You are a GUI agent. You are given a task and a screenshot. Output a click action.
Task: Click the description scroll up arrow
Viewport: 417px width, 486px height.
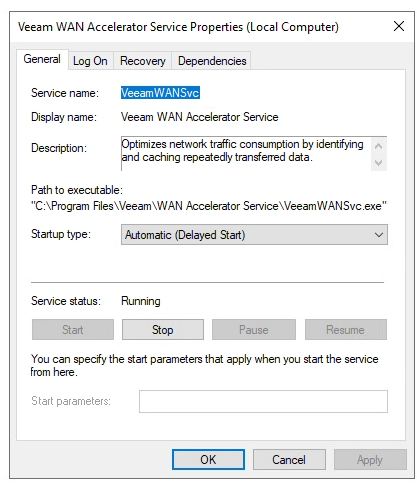(378, 146)
